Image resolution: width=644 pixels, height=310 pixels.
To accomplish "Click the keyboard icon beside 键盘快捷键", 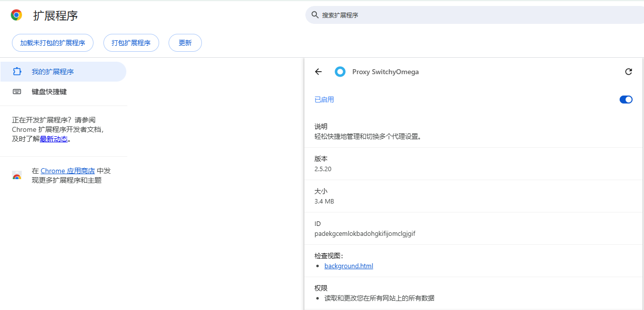I will [x=17, y=92].
